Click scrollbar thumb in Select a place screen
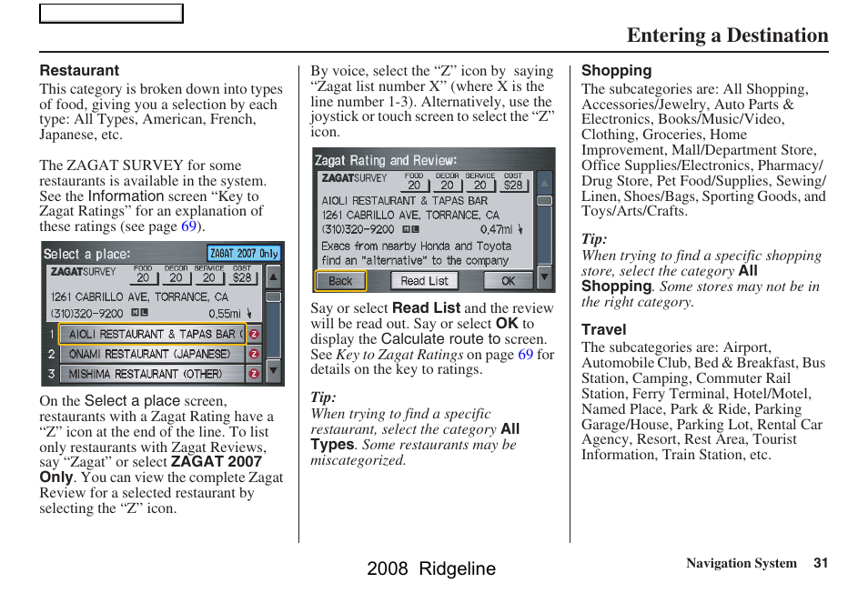 pyautogui.click(x=274, y=297)
